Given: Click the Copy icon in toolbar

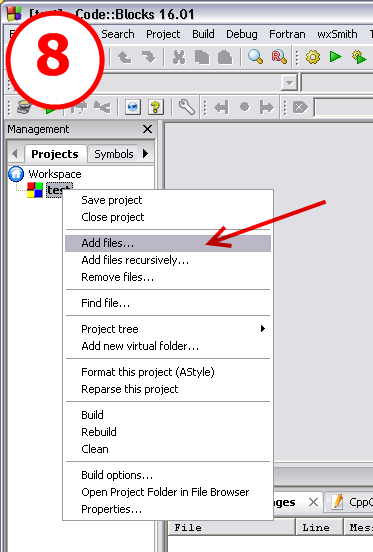Looking at the screenshot, I should (202, 57).
